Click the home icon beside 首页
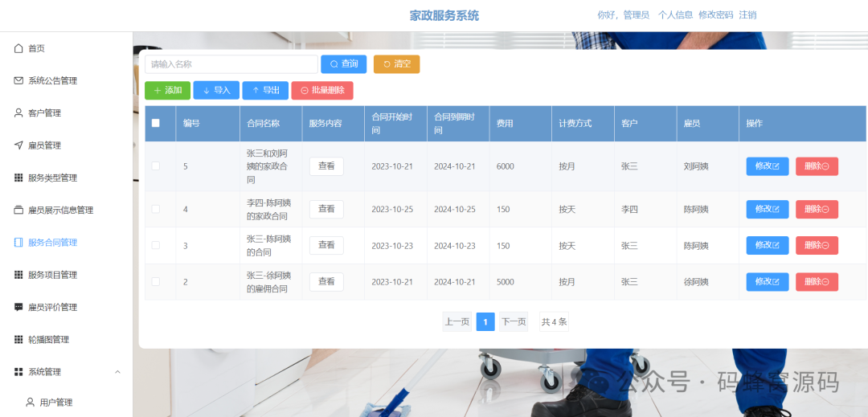 18,49
